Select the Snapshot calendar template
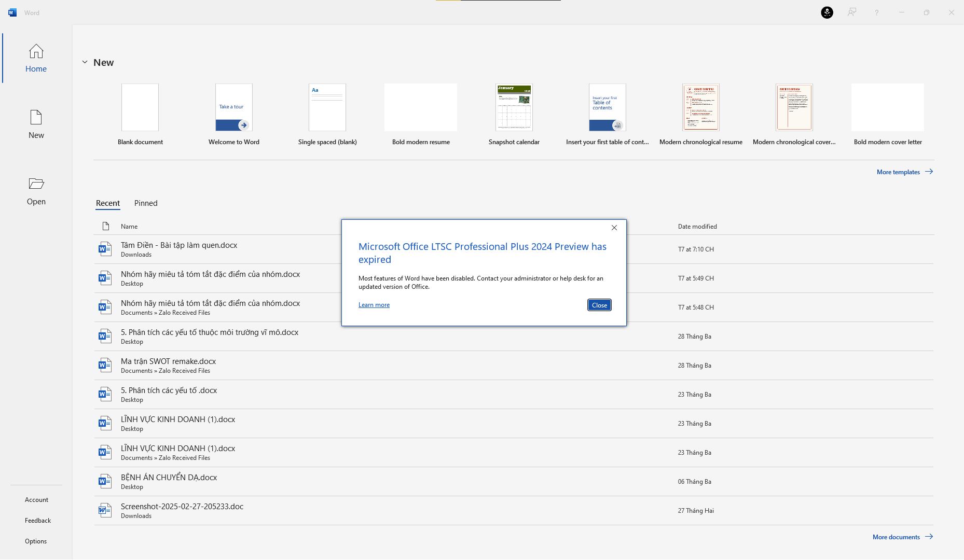 coord(514,107)
